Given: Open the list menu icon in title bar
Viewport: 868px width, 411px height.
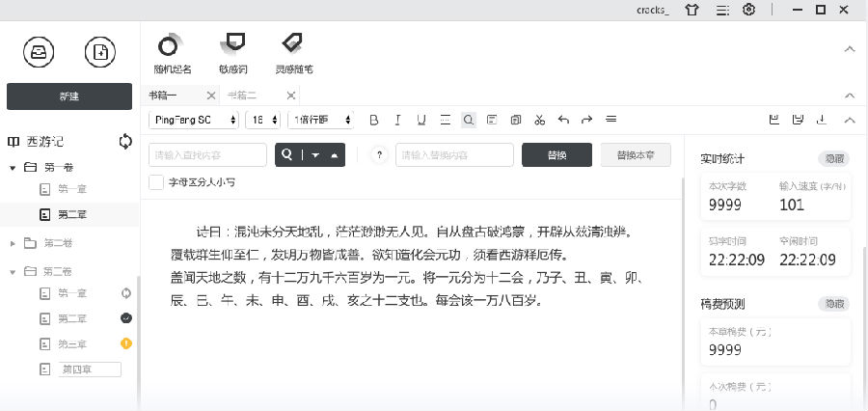Looking at the screenshot, I should point(722,10).
